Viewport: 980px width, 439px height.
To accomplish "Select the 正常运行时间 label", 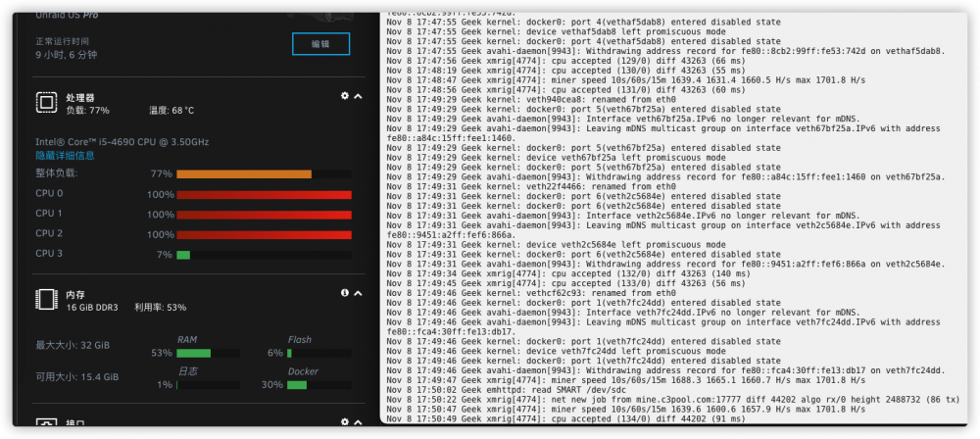I will [63, 41].
